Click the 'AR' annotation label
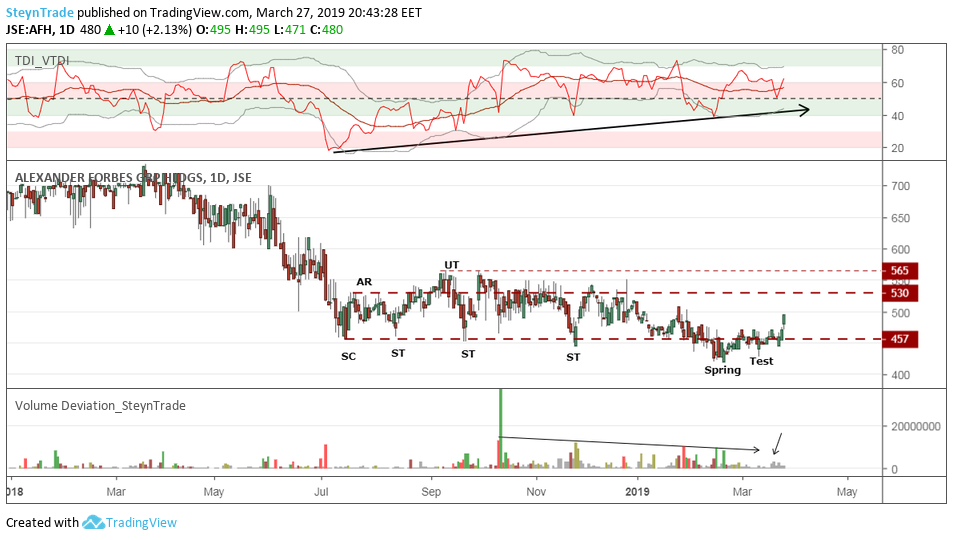The height and width of the screenshot is (540, 953). 364,282
